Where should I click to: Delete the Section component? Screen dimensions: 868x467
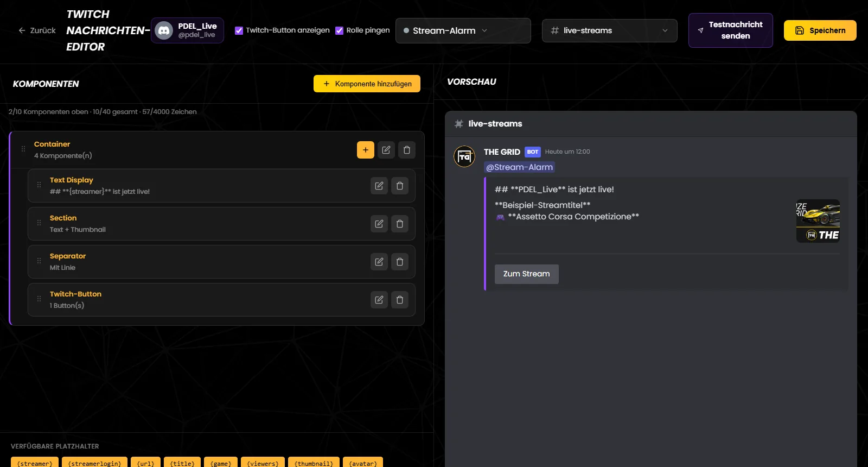click(x=400, y=224)
